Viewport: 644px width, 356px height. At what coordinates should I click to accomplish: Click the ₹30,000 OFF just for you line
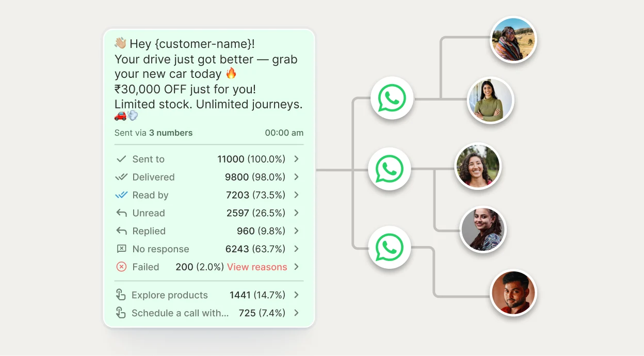tap(185, 89)
